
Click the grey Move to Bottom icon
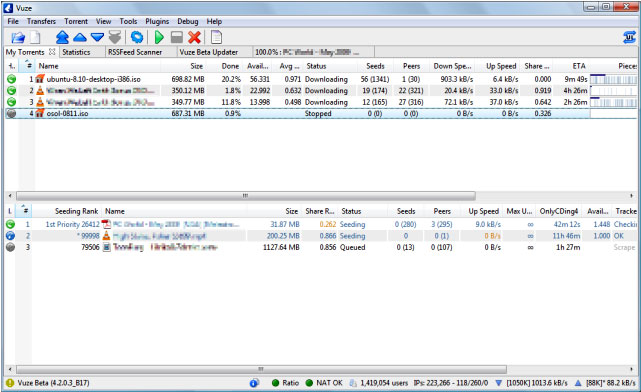[x=115, y=38]
